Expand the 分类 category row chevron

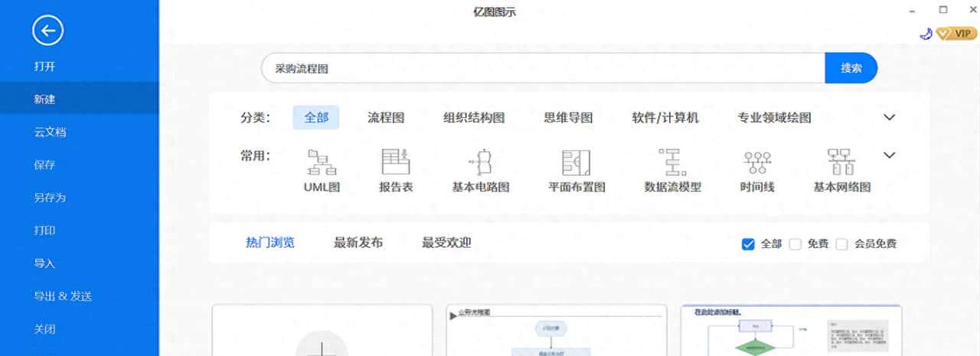coord(890,117)
